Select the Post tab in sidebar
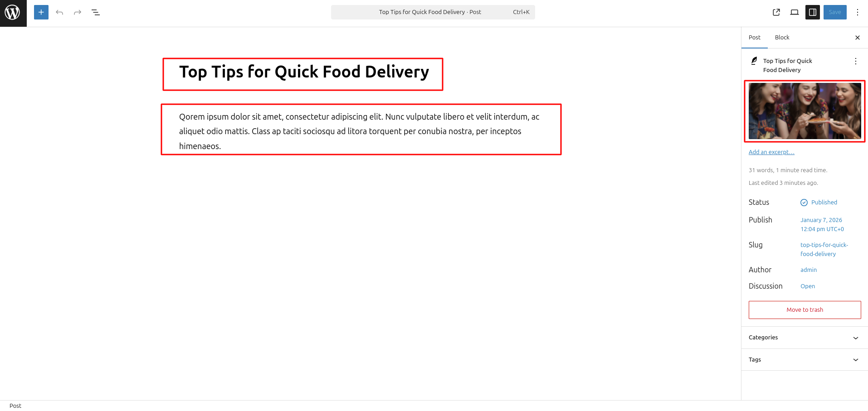 click(754, 38)
